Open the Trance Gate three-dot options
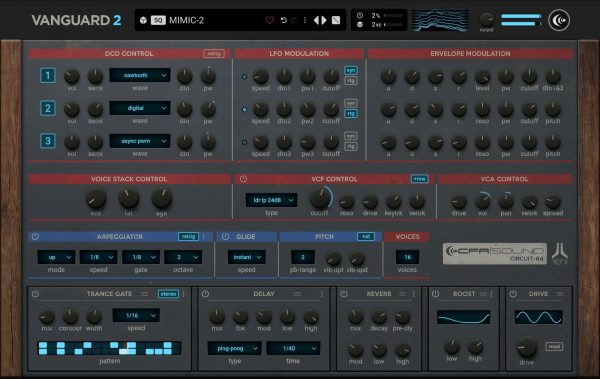Viewport: 600px width, 379px height. [x=183, y=294]
